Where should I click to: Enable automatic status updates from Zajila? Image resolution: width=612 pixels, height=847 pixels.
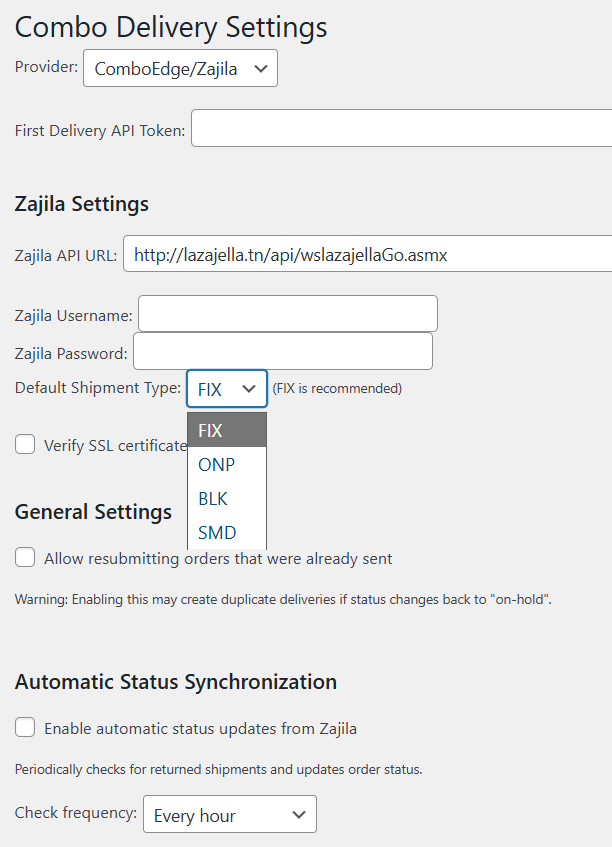[23, 728]
